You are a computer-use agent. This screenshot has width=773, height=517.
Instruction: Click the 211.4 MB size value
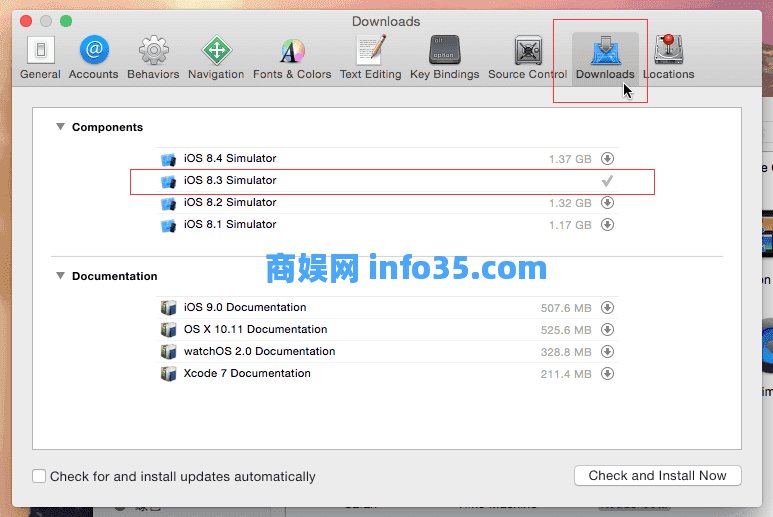566,374
